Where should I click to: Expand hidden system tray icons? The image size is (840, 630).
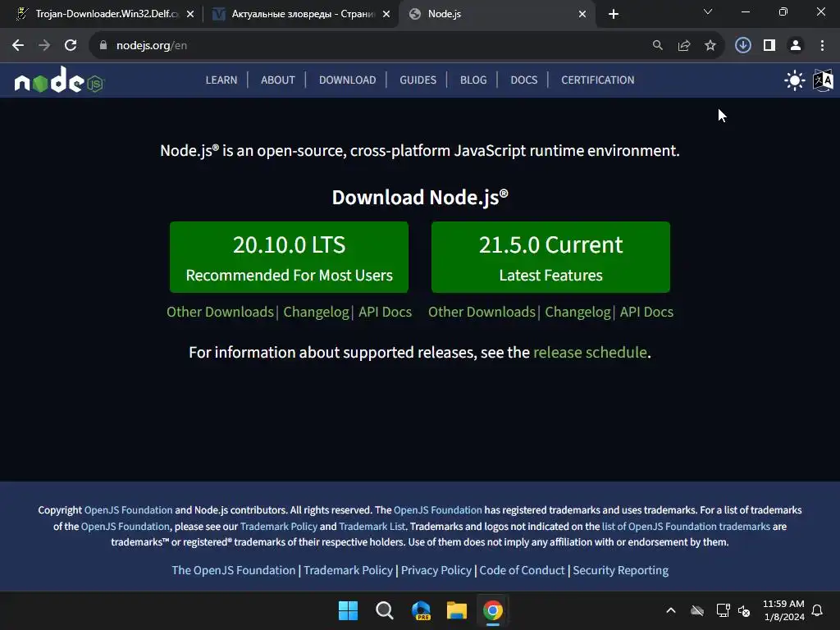tap(671, 610)
